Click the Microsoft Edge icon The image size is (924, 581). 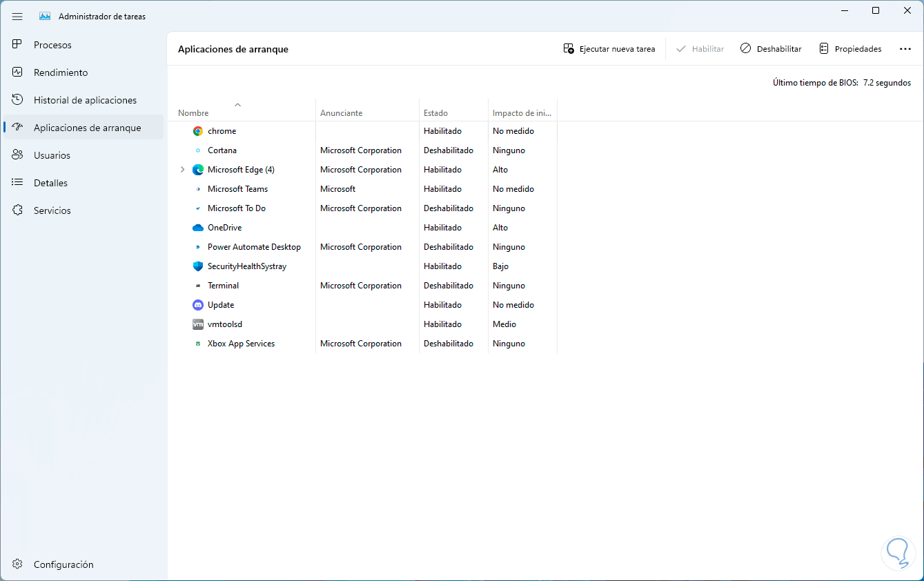198,170
